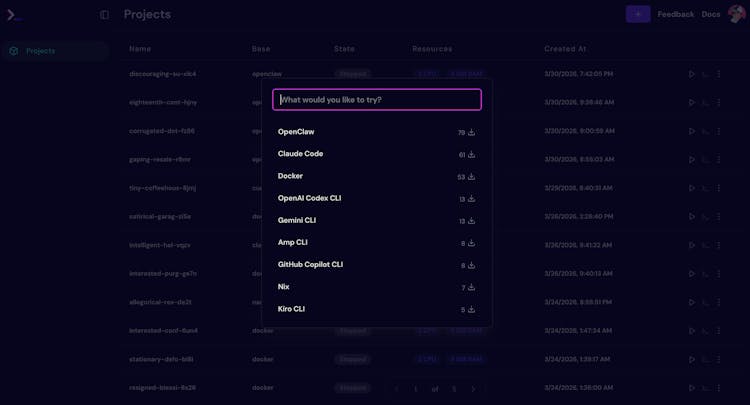
Task: Click the download icon next to OpenClaw
Action: point(471,132)
